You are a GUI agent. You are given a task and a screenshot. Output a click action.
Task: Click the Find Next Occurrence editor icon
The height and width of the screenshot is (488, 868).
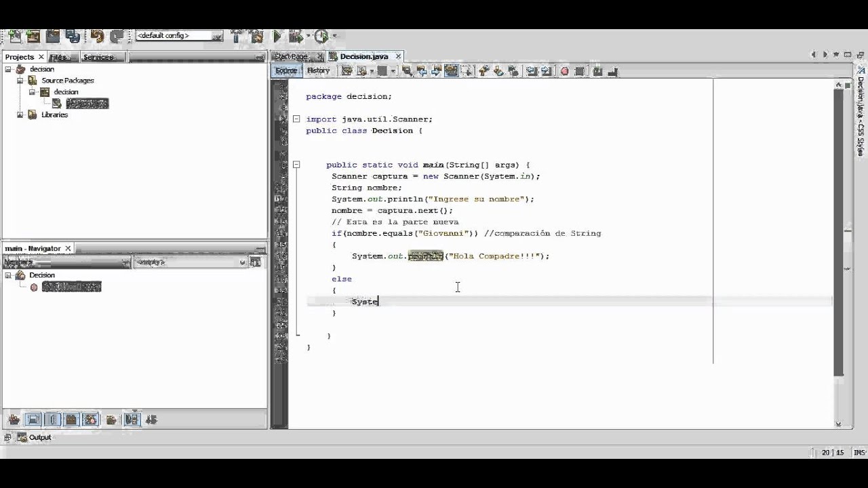point(437,70)
